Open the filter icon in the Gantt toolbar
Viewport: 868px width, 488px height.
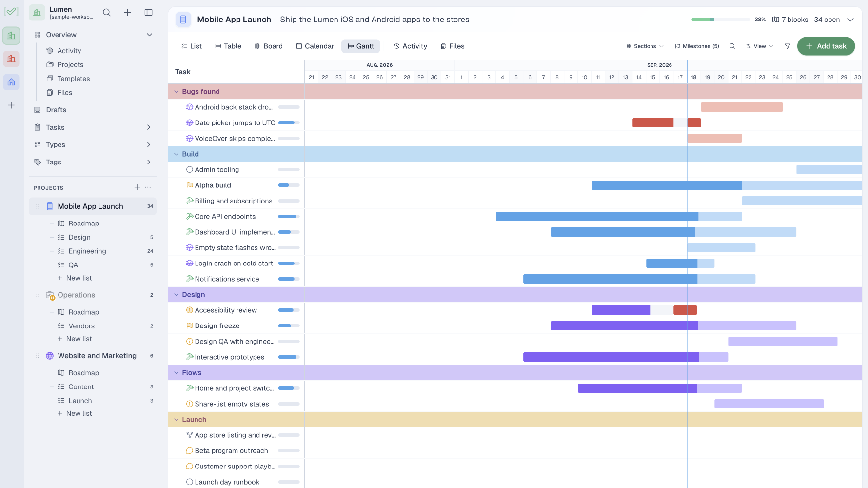(787, 46)
